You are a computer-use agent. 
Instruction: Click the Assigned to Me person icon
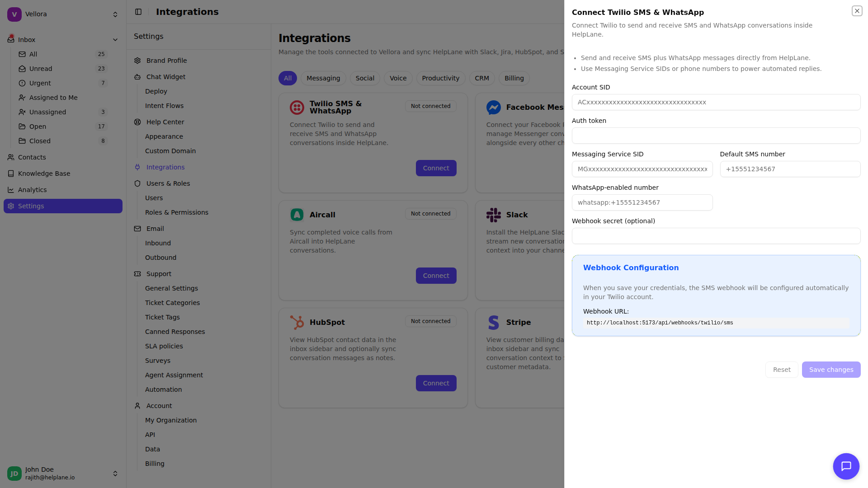pyautogui.click(x=22, y=98)
